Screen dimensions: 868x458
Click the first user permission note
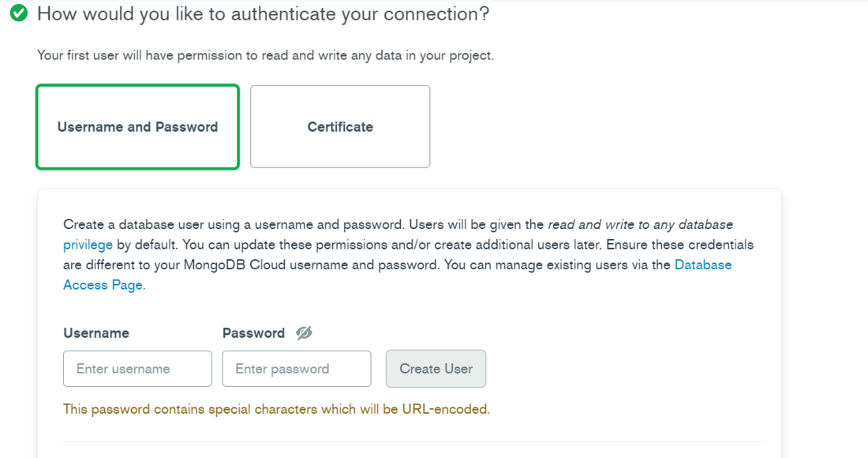tap(265, 56)
